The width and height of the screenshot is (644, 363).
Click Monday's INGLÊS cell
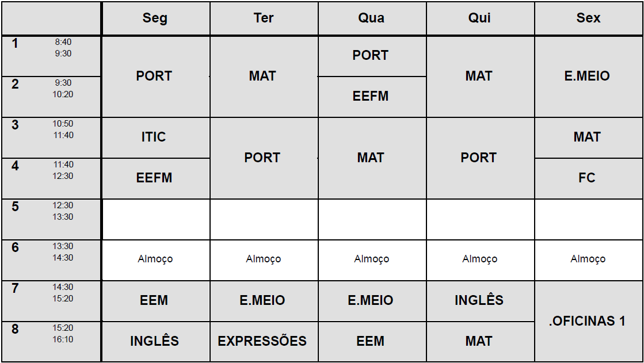[x=154, y=341]
